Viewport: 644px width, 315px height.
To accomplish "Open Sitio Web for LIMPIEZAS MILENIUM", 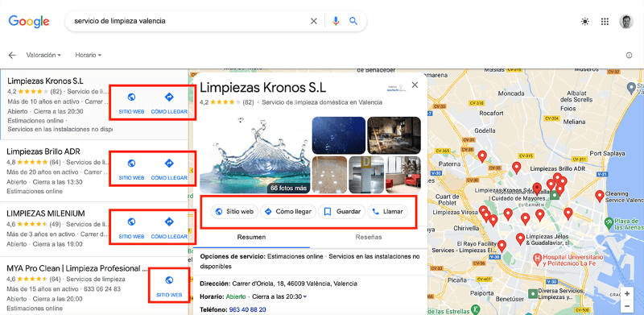I will coord(131,228).
